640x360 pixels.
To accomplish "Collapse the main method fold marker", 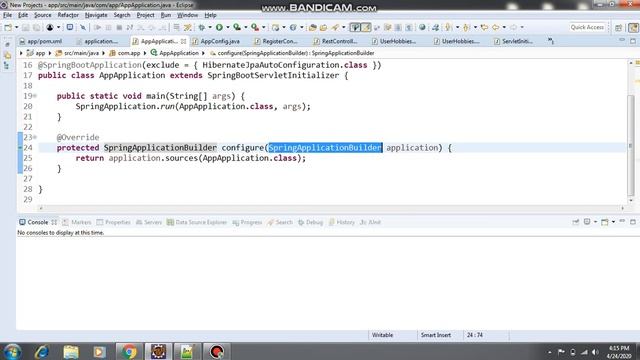I will pos(35,96).
